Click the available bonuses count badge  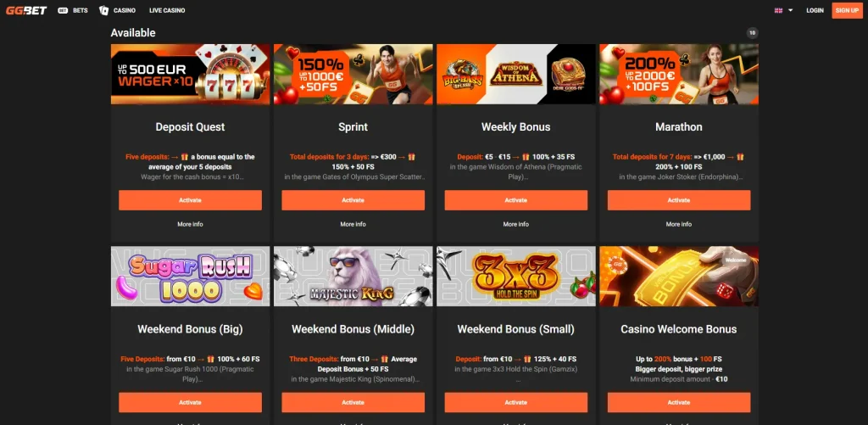(x=752, y=33)
